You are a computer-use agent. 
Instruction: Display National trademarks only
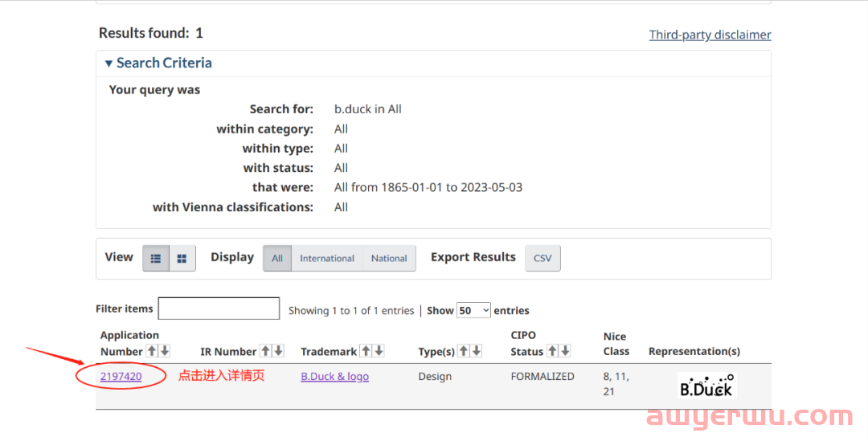(389, 259)
